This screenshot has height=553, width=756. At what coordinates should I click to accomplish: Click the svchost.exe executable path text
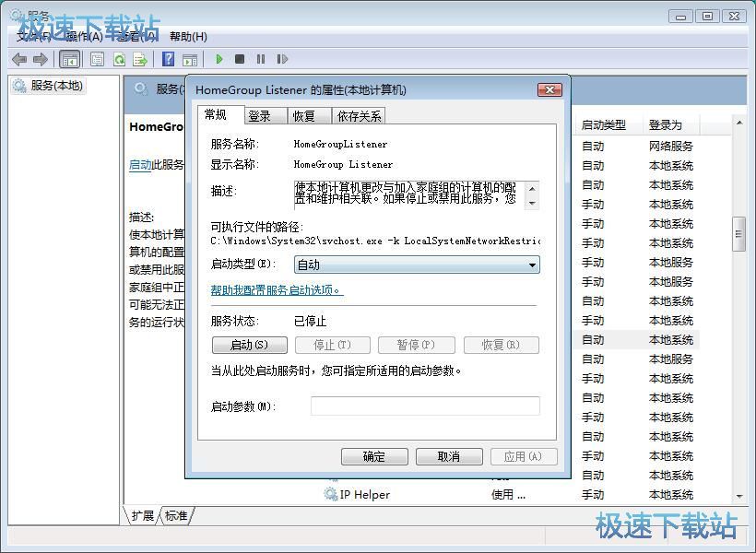pyautogui.click(x=375, y=241)
